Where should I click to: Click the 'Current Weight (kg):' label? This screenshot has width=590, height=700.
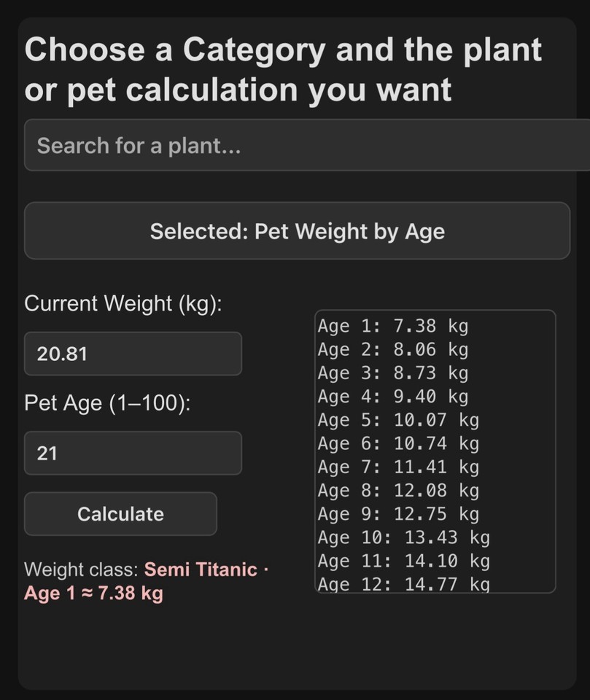(123, 303)
